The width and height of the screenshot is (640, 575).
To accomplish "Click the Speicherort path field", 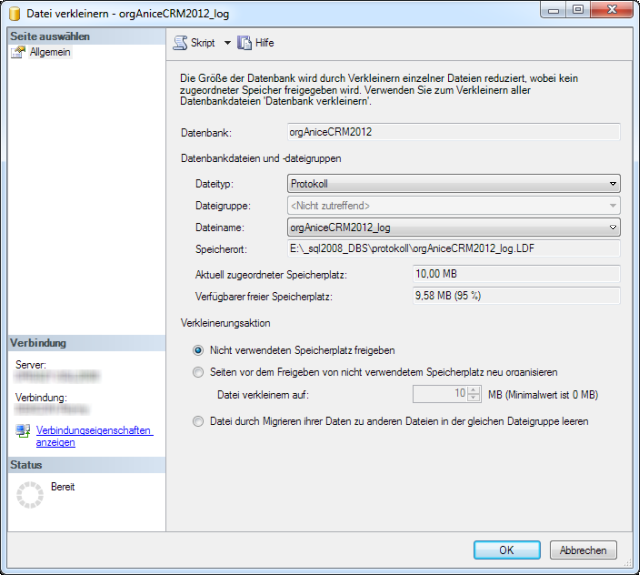I will pos(453,249).
